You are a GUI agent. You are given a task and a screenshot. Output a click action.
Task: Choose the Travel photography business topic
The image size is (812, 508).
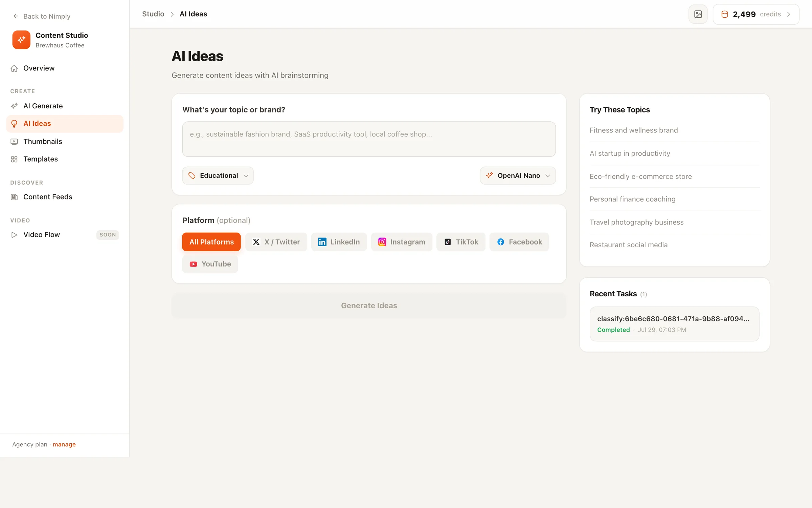point(636,222)
